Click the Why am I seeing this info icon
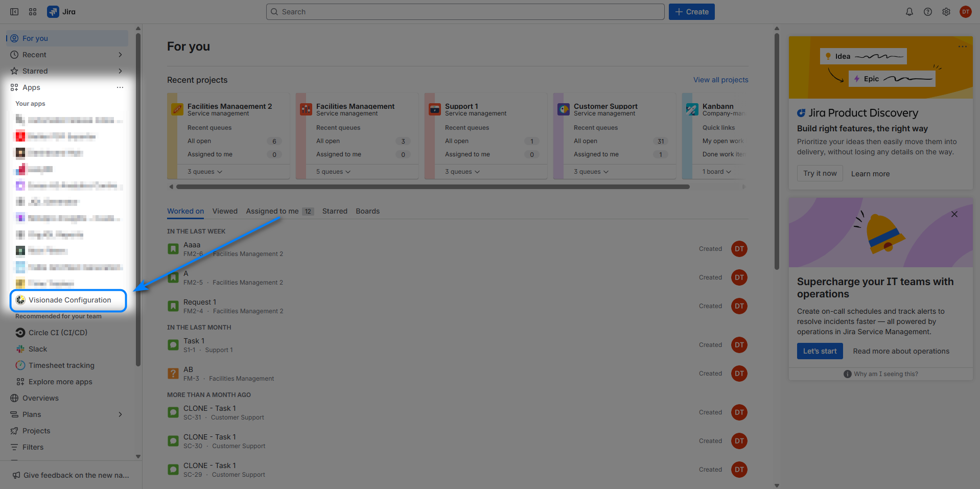This screenshot has width=980, height=489. click(x=848, y=374)
